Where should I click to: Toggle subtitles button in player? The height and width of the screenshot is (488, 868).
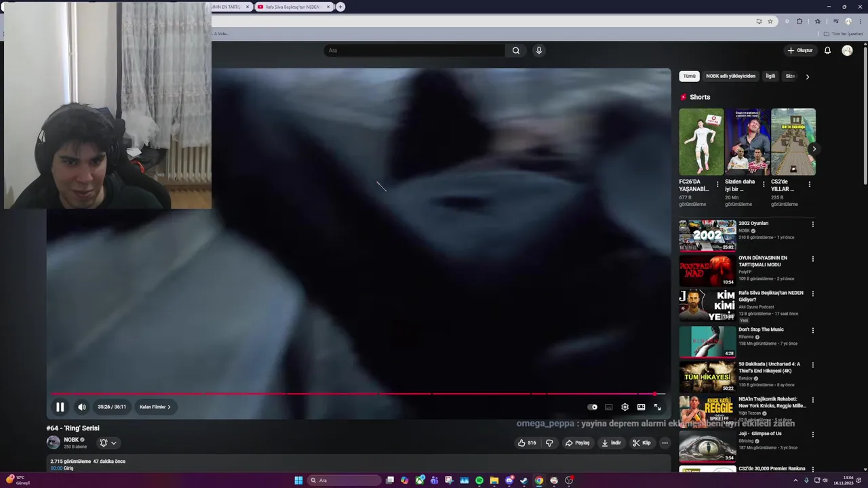(609, 407)
